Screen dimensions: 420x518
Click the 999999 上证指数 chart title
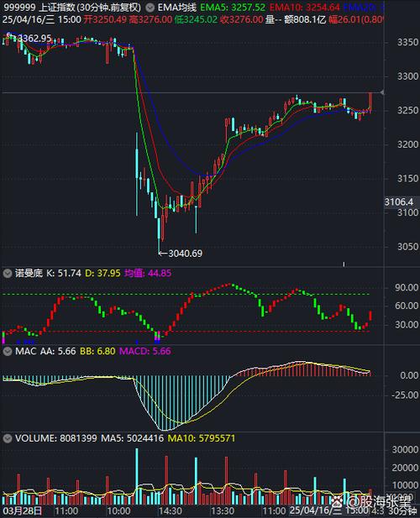tap(72, 8)
